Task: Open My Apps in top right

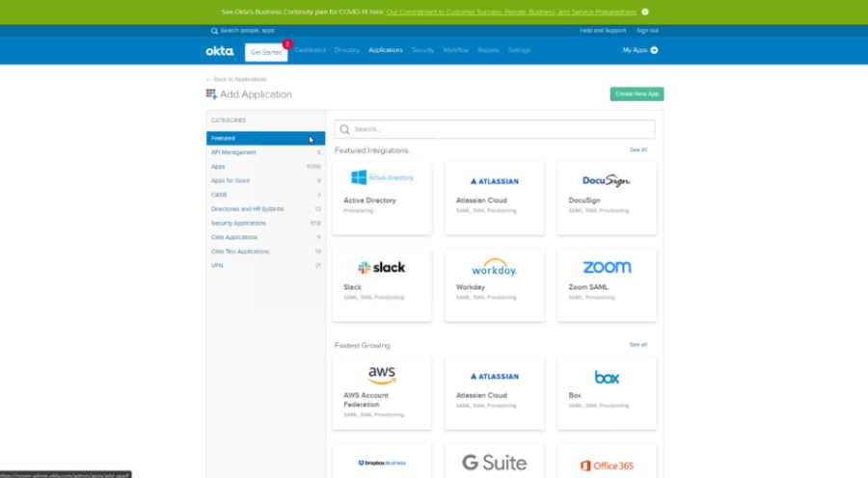Action: coord(639,50)
